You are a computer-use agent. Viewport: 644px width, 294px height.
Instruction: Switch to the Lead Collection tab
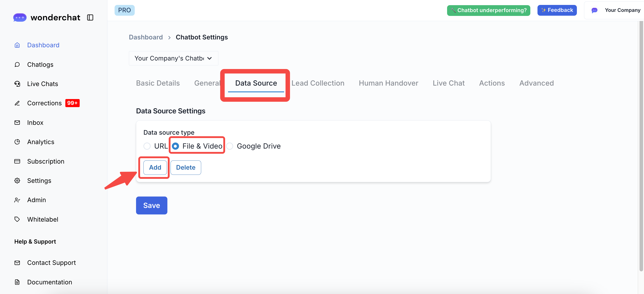pos(318,83)
